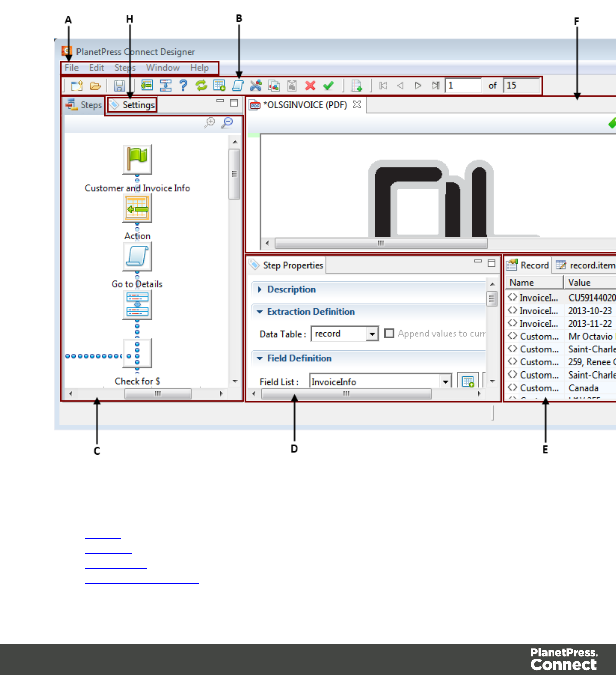Click the Step Properties horizontal scrollbar
Viewport: 616px width, 675px height.
(x=346, y=394)
